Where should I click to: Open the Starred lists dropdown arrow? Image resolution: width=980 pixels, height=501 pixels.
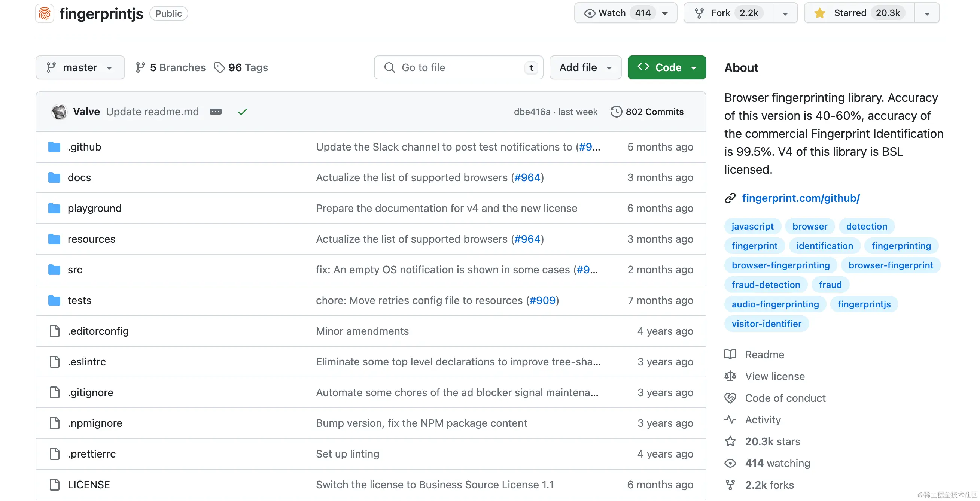[x=927, y=13]
